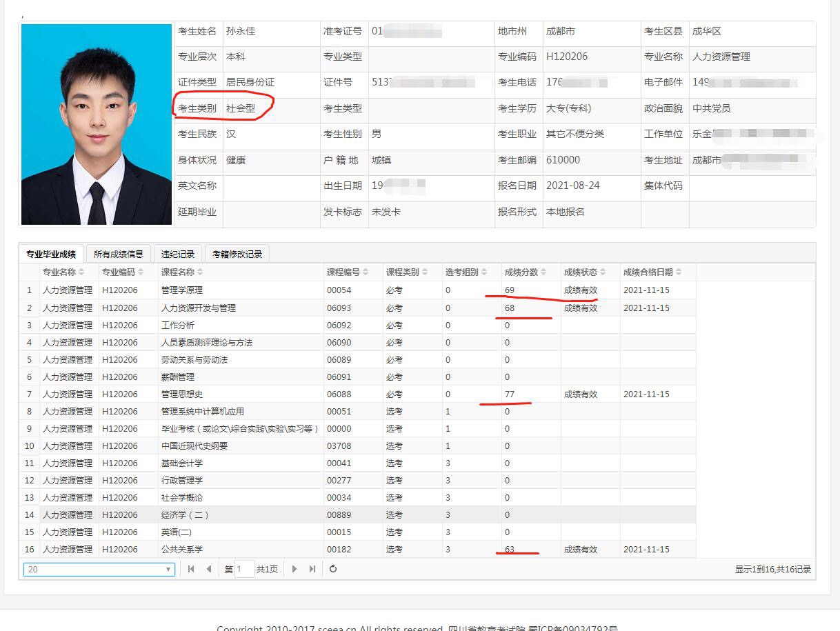Sort by 成绩分数 column sort arrows
Viewport: 840px width, 631px height.
pos(544,272)
